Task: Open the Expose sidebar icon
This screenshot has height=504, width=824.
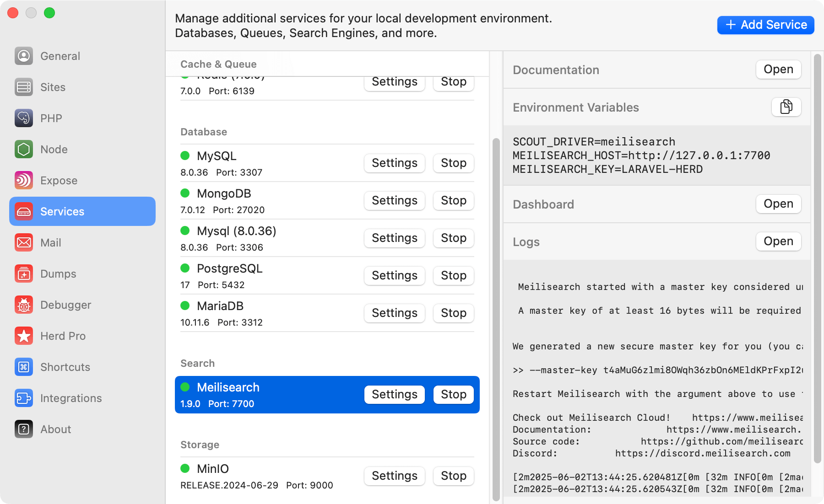Action: [24, 180]
